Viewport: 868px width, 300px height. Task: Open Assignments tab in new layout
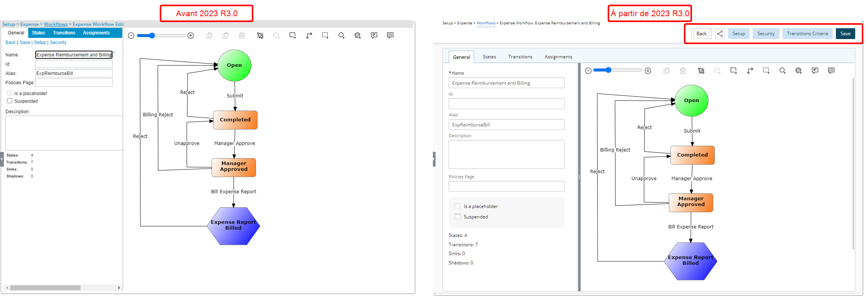(558, 57)
